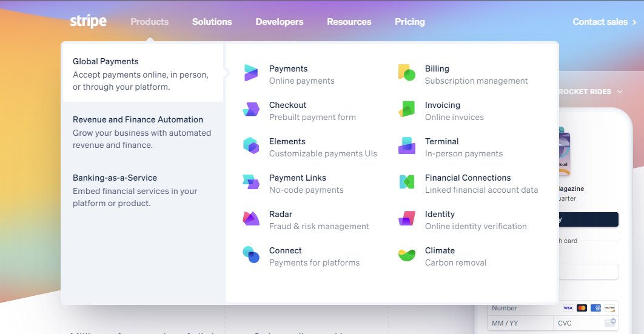This screenshot has width=644, height=334.
Task: Click the Payment Links product icon
Action: point(251,182)
